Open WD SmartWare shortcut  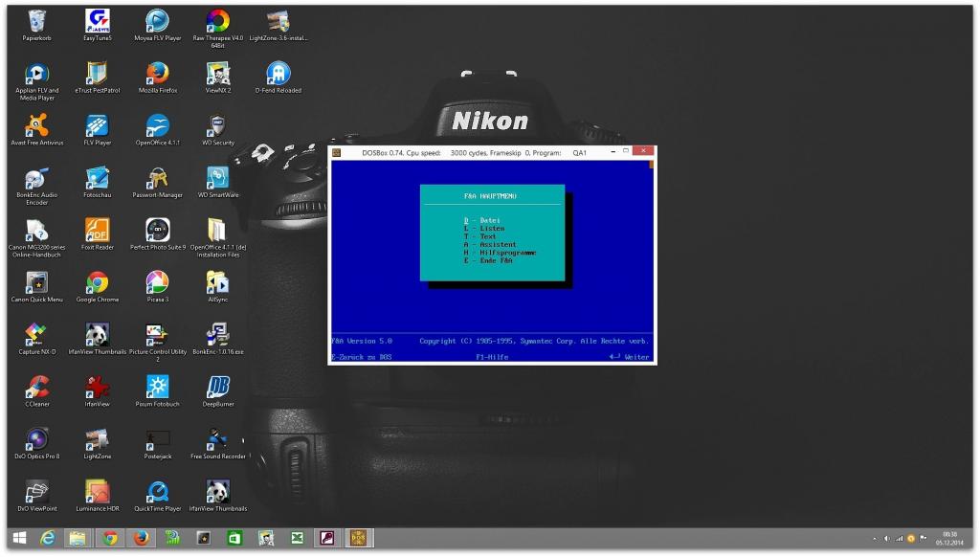[218, 180]
